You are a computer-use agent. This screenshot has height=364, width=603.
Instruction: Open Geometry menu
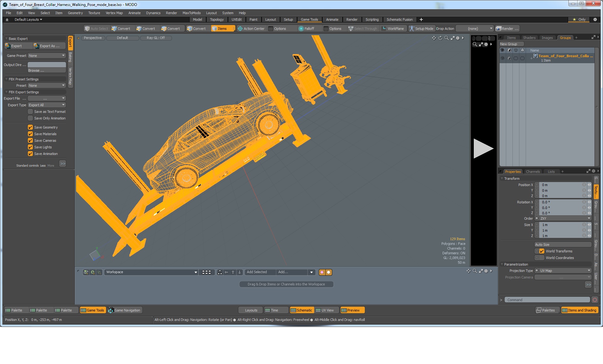(75, 13)
